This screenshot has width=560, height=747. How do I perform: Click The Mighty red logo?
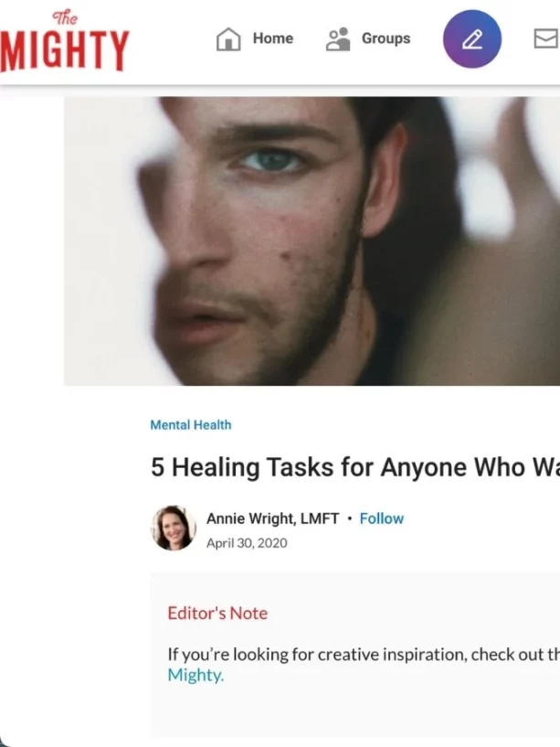coord(64,42)
